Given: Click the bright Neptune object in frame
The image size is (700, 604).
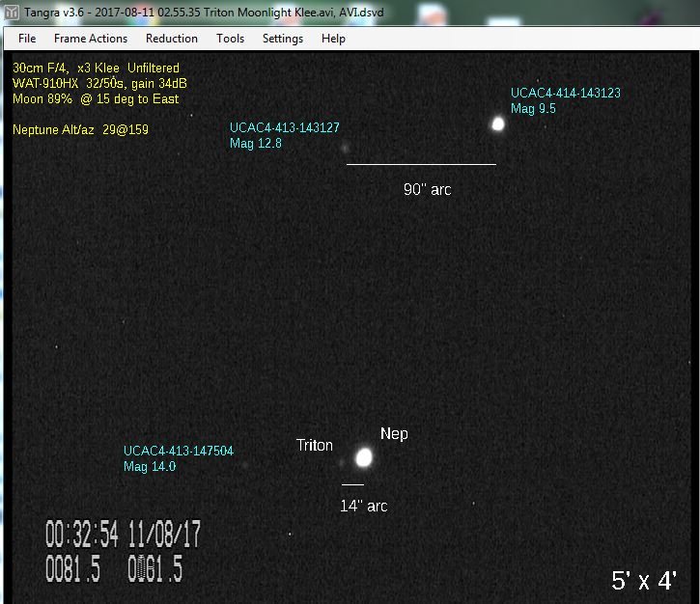Looking at the screenshot, I should [364, 457].
